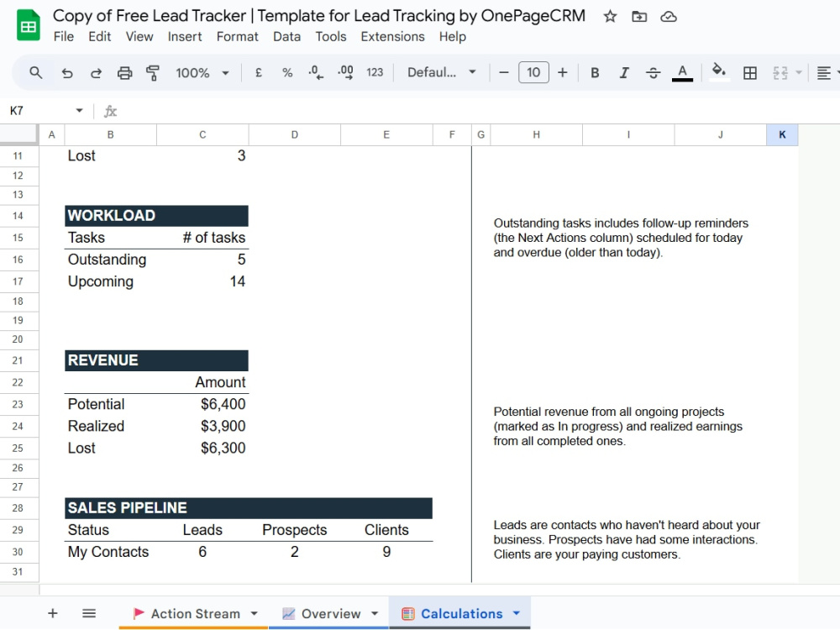Click the Potential amount $6,400 cell
840x630 pixels.
(202, 404)
